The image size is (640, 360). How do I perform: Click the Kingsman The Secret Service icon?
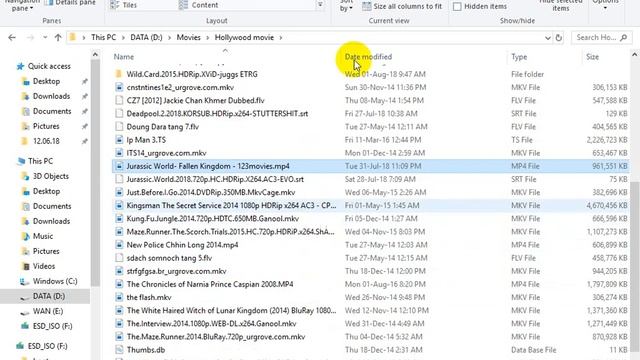[x=119, y=205]
